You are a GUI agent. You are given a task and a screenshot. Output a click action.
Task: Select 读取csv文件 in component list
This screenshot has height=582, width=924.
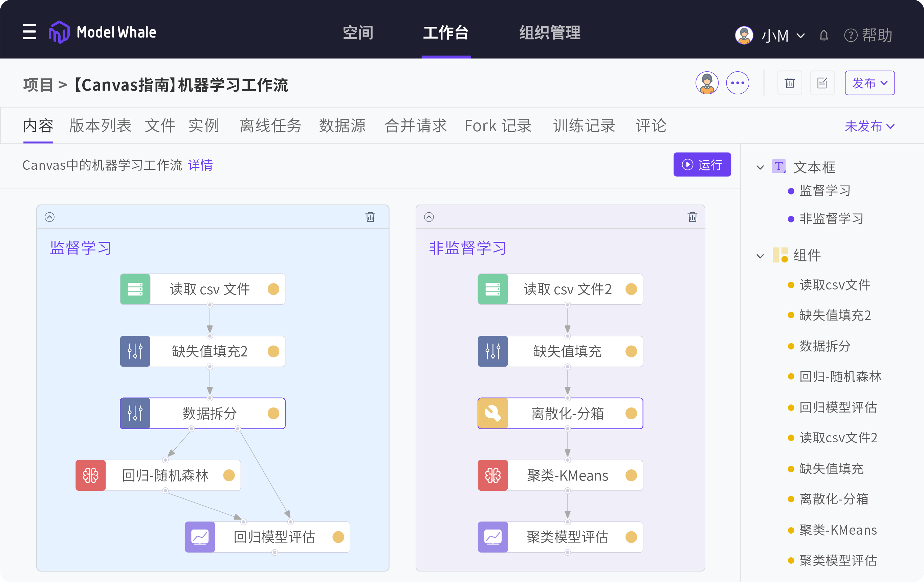pyautogui.click(x=835, y=285)
